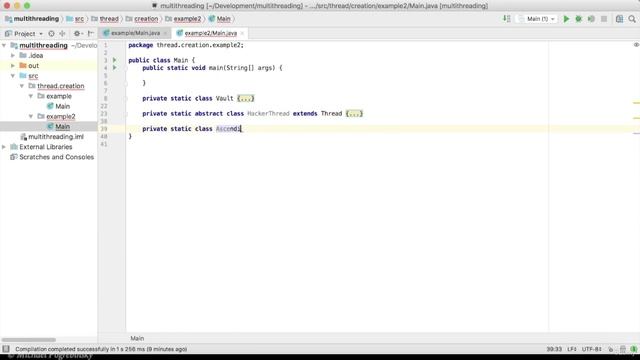Run the Main configuration with green play icon
Viewport: 640px width, 360px height.
pyautogui.click(x=566, y=19)
